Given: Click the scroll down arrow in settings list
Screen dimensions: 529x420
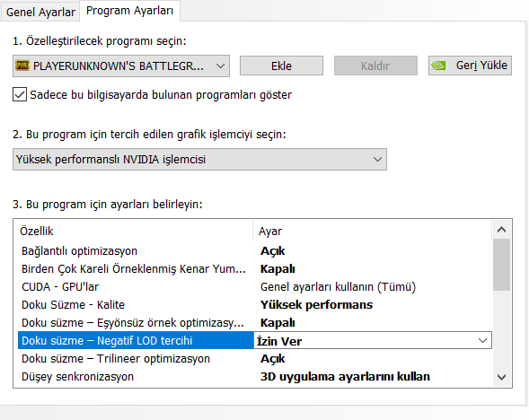Looking at the screenshot, I should tap(502, 377).
